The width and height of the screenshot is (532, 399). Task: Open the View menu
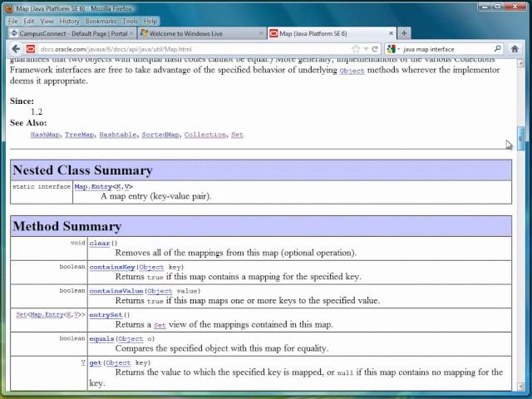[x=47, y=21]
